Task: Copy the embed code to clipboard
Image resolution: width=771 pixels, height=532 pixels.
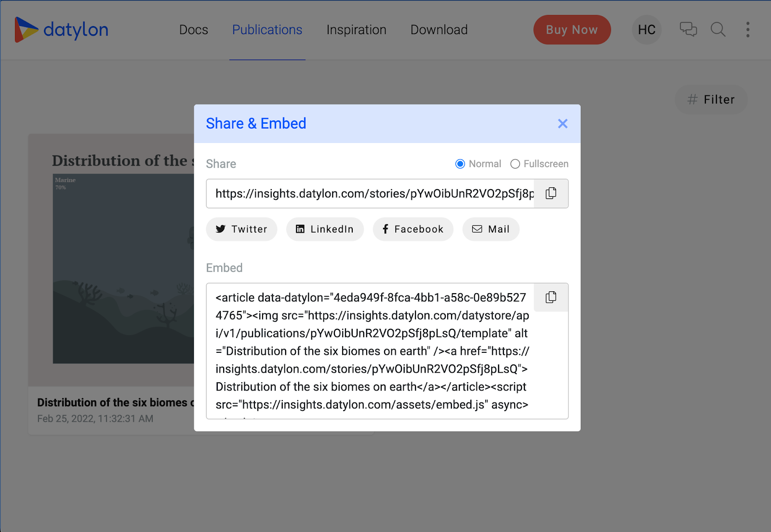Action: point(551,298)
